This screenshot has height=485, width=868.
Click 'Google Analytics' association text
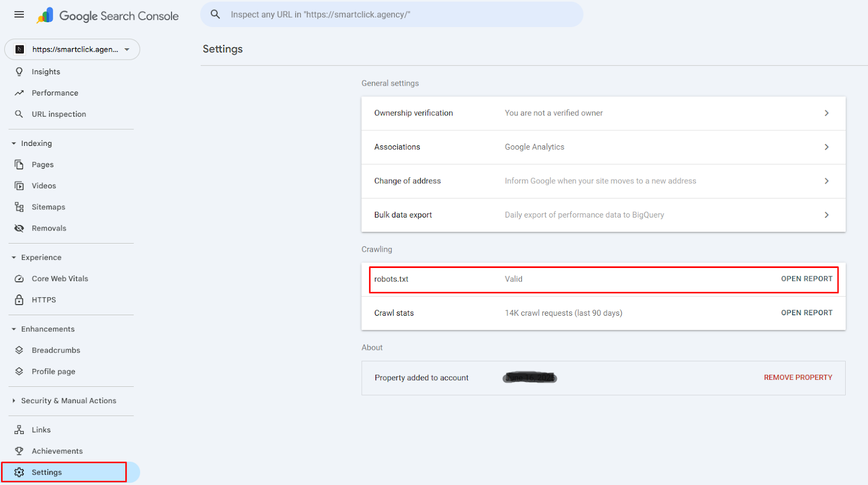coord(534,147)
